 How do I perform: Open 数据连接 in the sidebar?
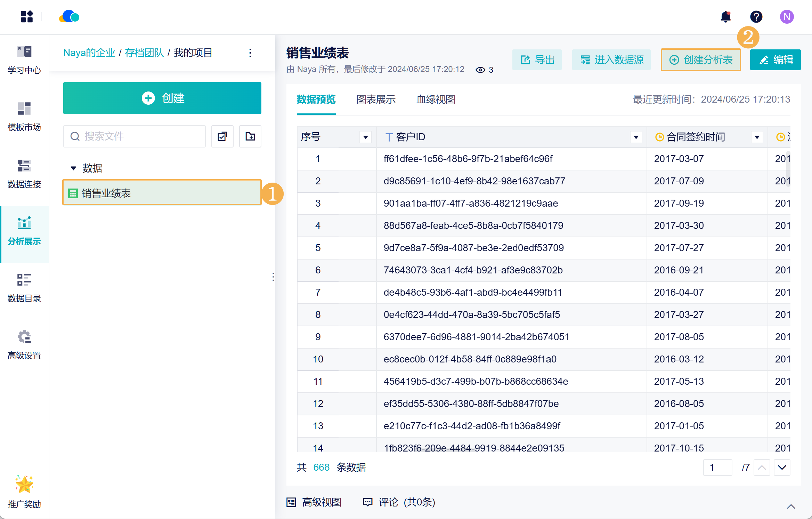(x=24, y=174)
